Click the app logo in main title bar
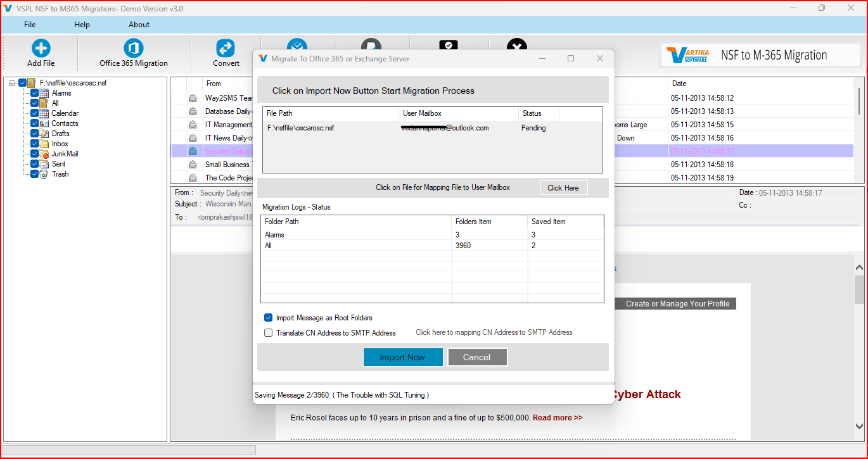868x459 pixels. tap(8, 8)
